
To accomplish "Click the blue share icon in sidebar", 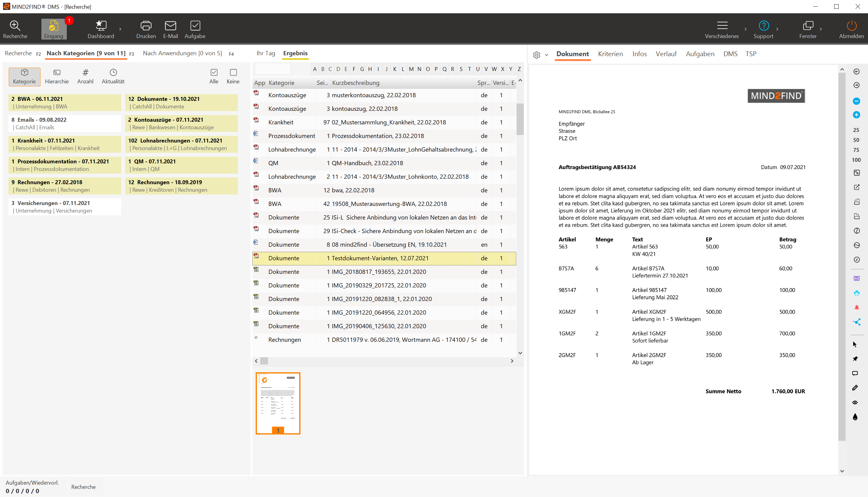I will click(857, 322).
